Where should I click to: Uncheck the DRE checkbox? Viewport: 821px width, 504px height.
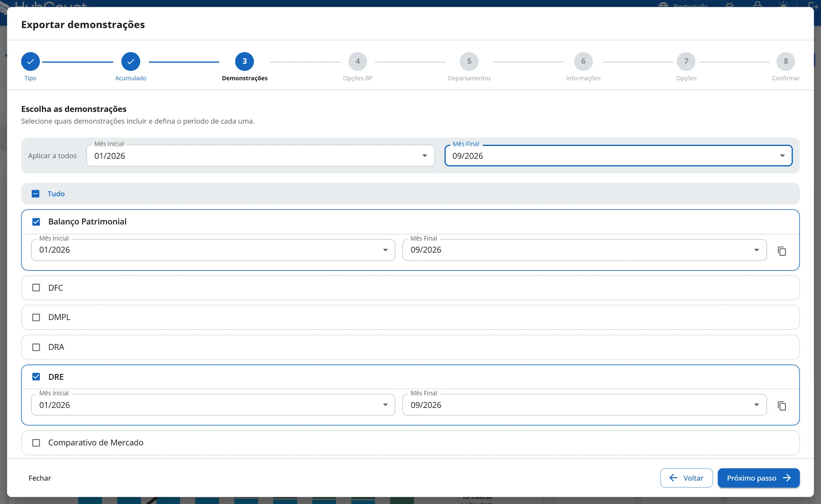pos(36,377)
